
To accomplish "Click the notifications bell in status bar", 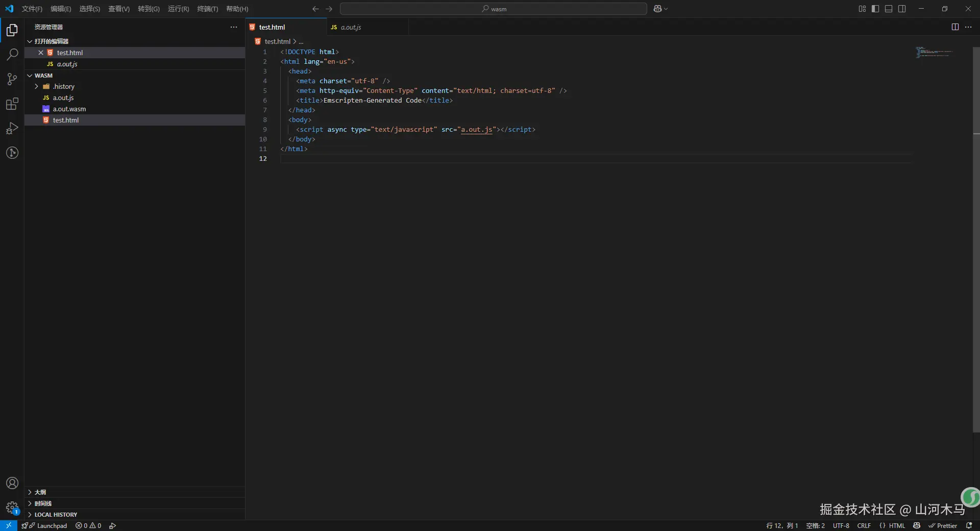I will [969, 525].
